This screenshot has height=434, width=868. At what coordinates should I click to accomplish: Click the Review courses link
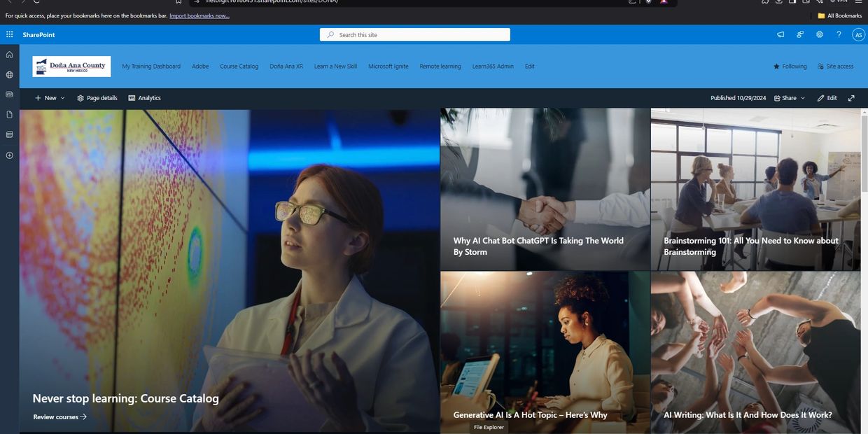[59, 417]
